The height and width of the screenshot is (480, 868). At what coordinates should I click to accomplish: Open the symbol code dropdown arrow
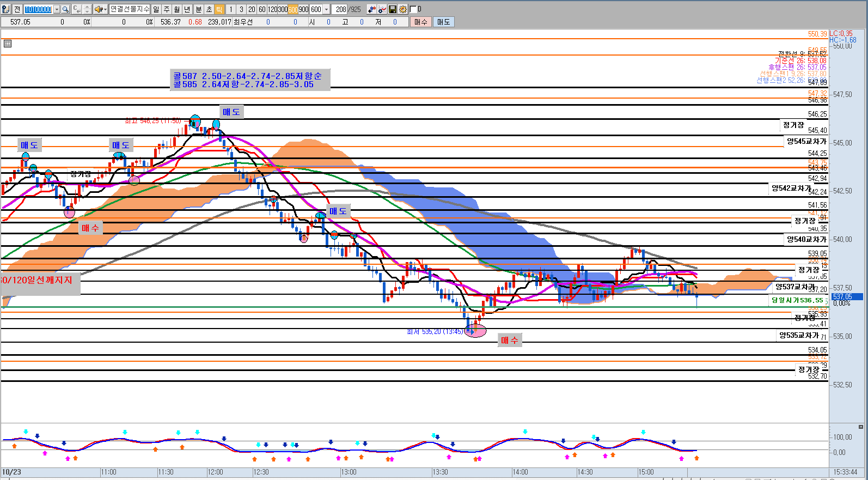coord(57,9)
